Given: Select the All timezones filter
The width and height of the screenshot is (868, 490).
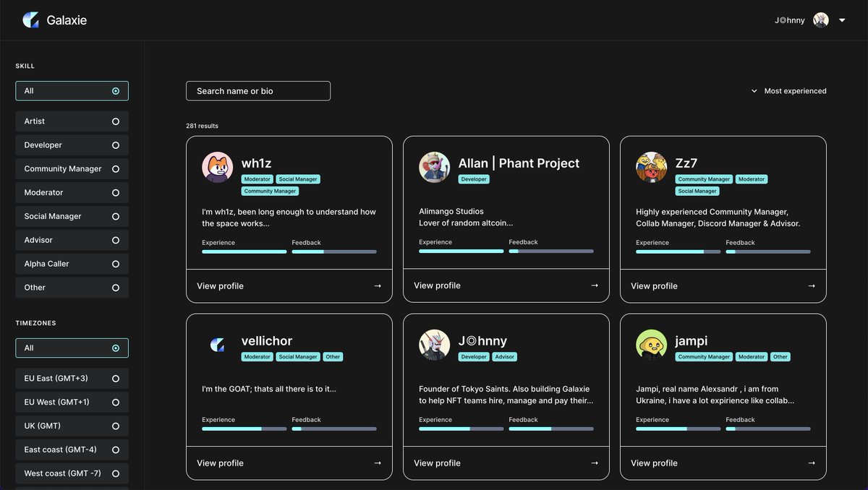Looking at the screenshot, I should (x=72, y=348).
